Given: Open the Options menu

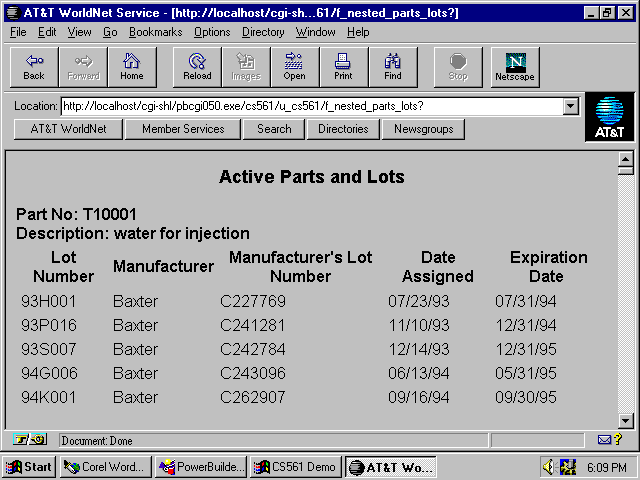Looking at the screenshot, I should 212,32.
